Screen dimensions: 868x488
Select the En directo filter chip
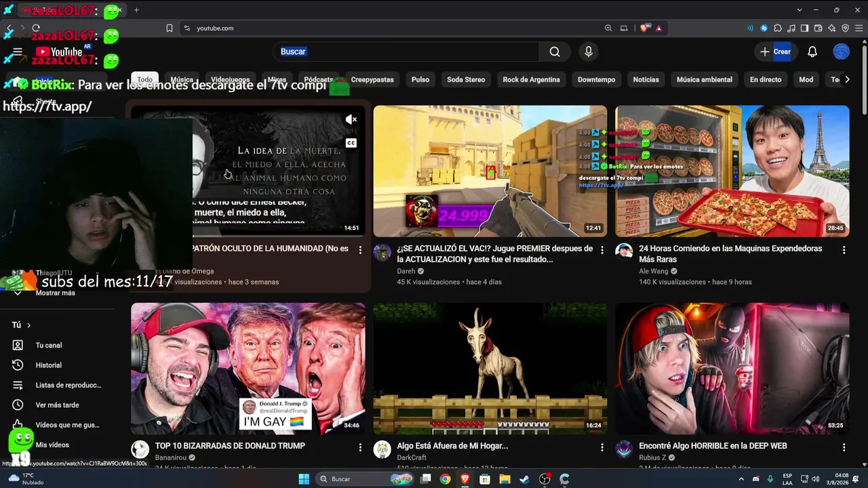(x=766, y=79)
